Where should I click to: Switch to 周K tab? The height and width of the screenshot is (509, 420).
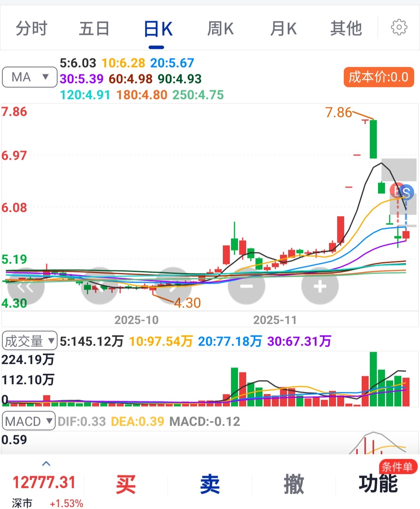(x=220, y=28)
